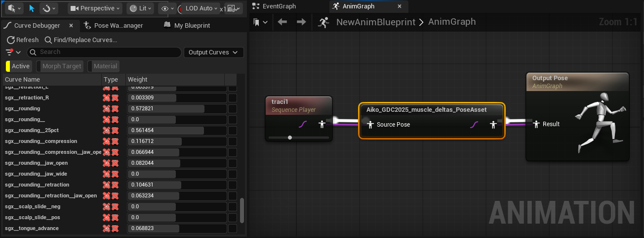
Task: Tick checkbox for sgx__tongue_advance row
Action: (232, 229)
